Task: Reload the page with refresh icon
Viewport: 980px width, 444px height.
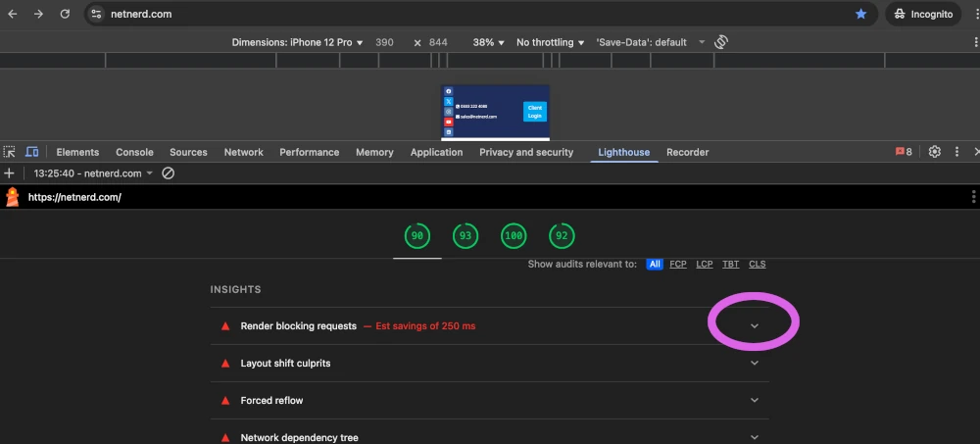Action: pyautogui.click(x=65, y=15)
